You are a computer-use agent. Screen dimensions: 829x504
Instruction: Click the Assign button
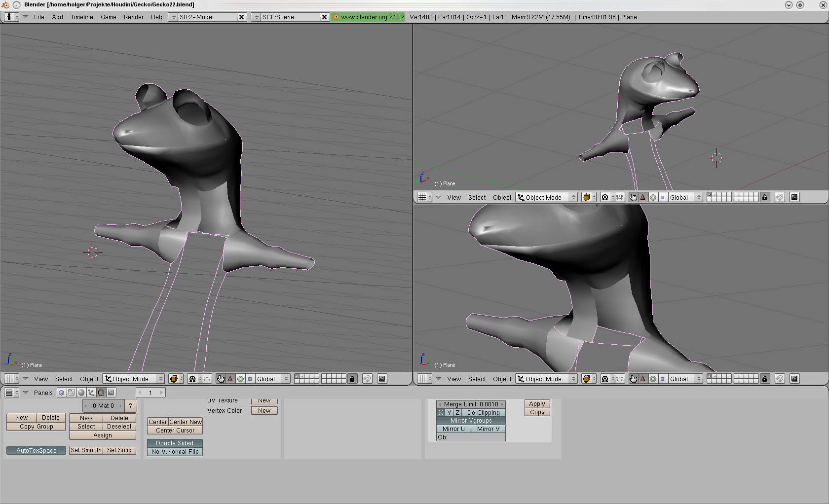103,435
